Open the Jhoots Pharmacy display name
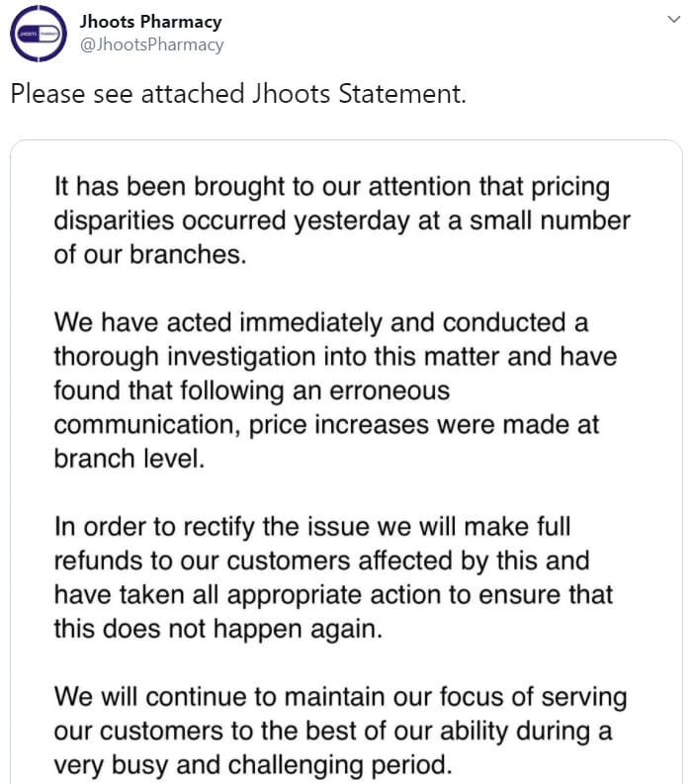The width and height of the screenshot is (691, 784). click(x=150, y=22)
